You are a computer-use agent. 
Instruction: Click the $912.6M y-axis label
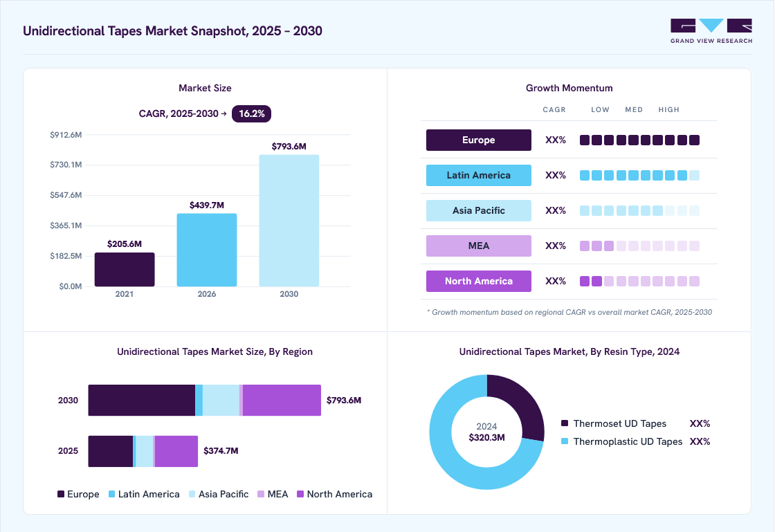[x=66, y=135]
